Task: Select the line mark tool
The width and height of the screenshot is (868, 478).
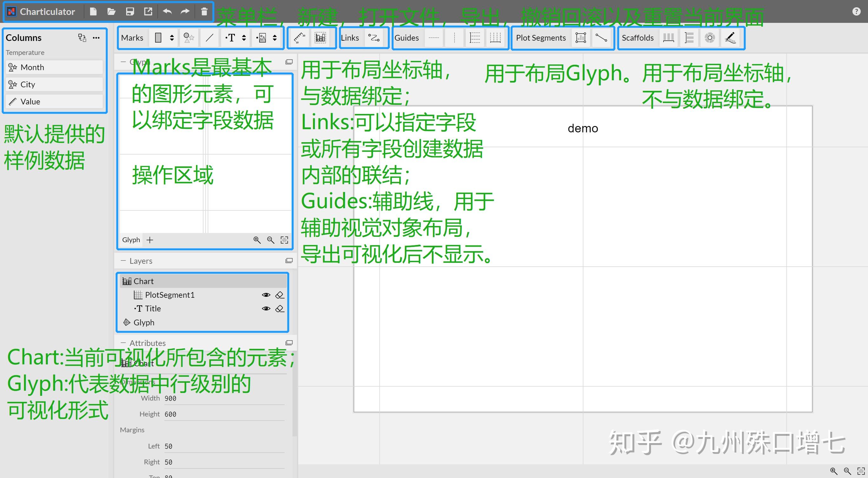Action: click(210, 38)
